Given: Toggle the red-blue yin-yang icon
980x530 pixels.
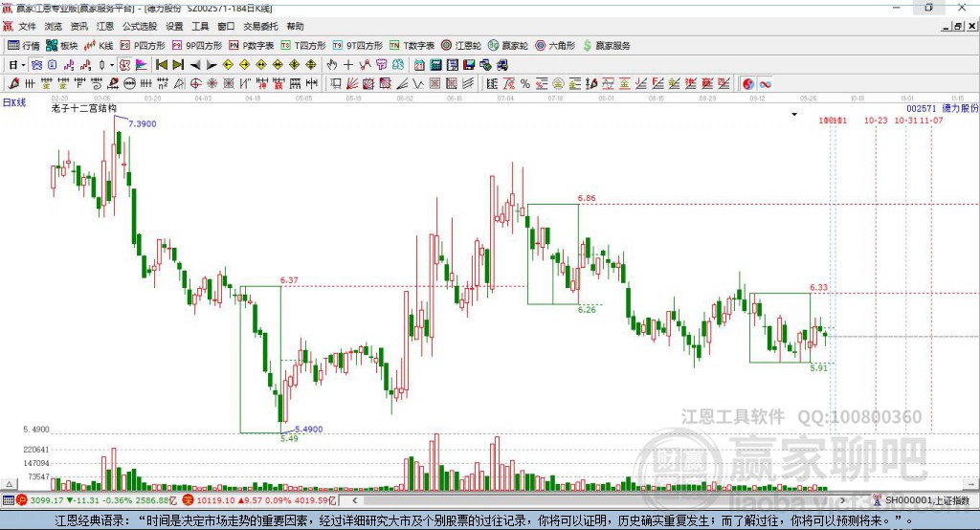Looking at the screenshot, I should pyautogui.click(x=748, y=84).
